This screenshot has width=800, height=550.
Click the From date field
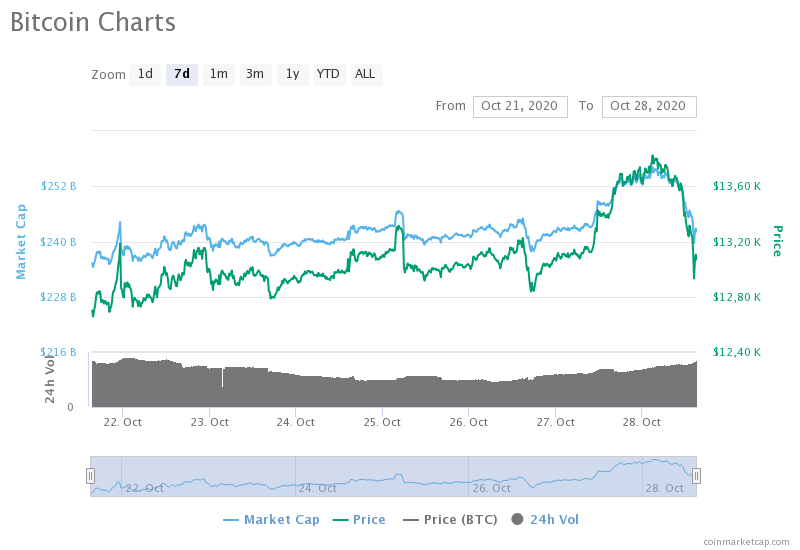pos(520,106)
